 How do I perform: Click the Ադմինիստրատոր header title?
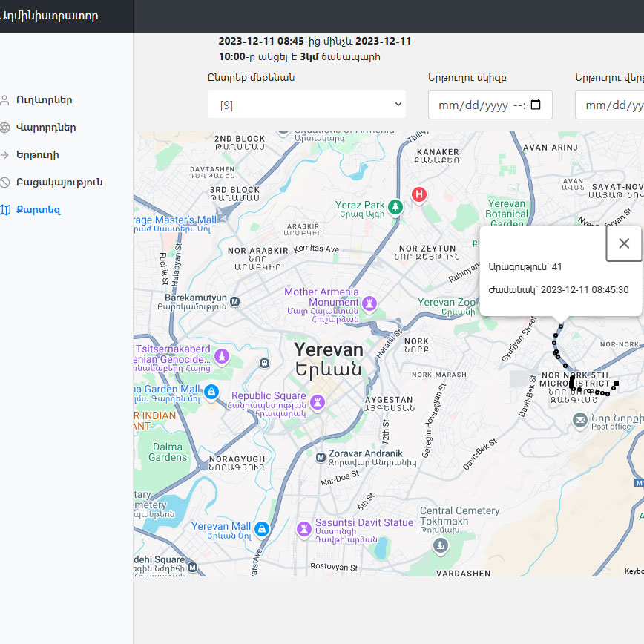[x=49, y=16]
